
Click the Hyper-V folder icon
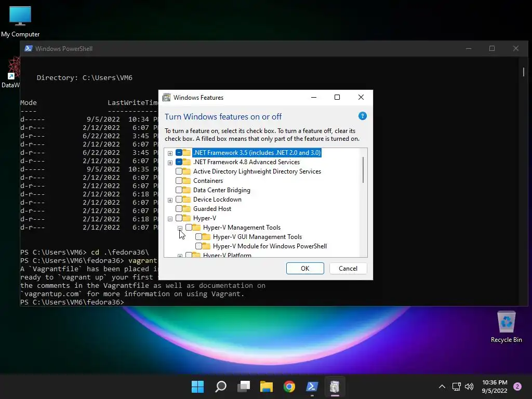pos(187,218)
